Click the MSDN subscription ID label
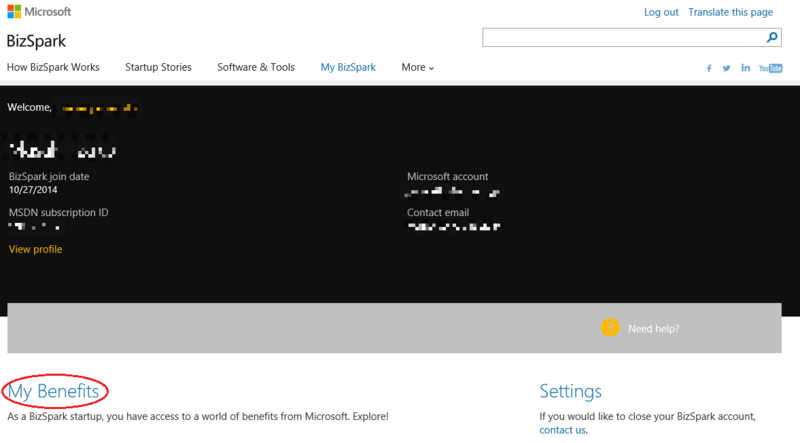 pyautogui.click(x=59, y=212)
